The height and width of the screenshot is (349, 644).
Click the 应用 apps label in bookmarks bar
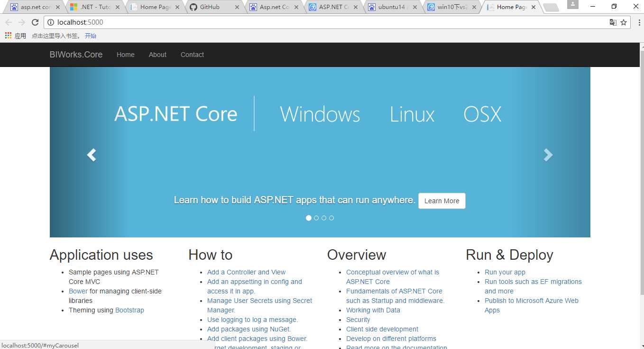20,36
